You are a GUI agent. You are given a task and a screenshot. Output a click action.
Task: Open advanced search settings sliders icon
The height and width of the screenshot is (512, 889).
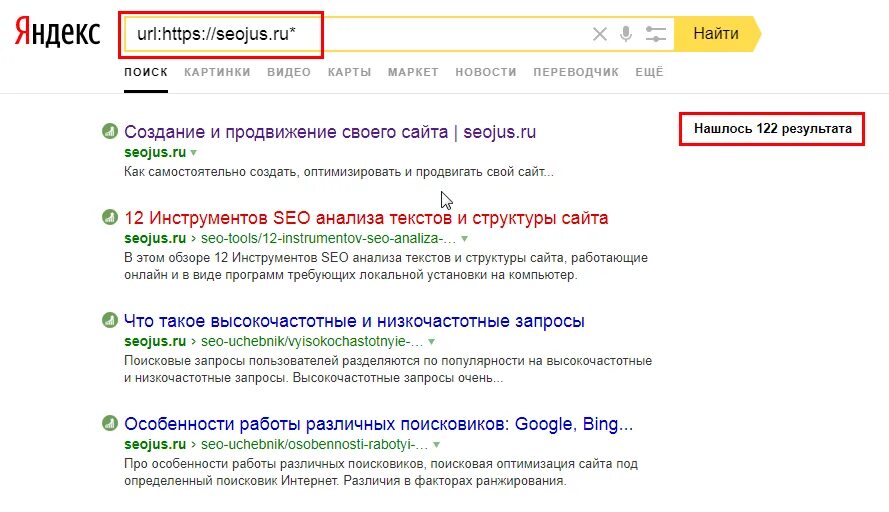coord(655,34)
